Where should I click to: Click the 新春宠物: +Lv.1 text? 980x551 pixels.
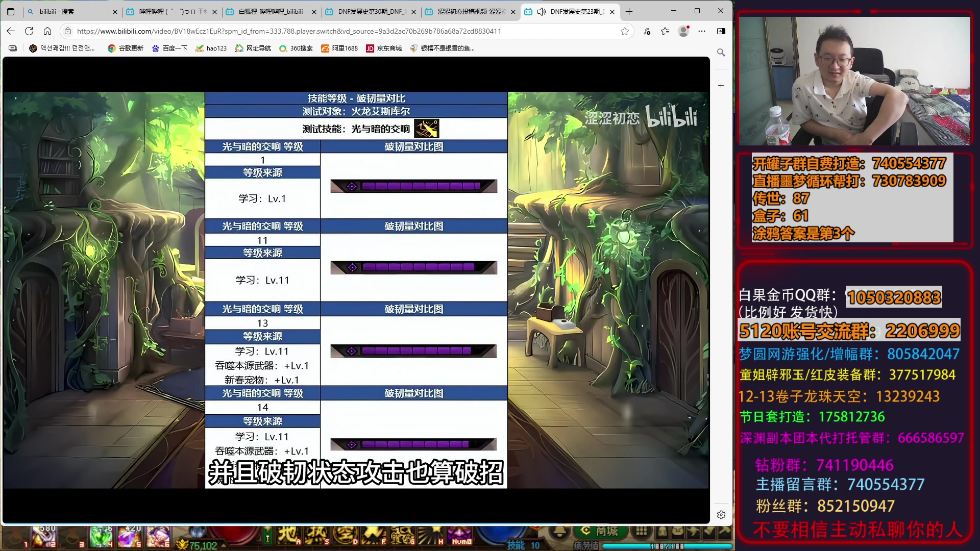(x=262, y=380)
